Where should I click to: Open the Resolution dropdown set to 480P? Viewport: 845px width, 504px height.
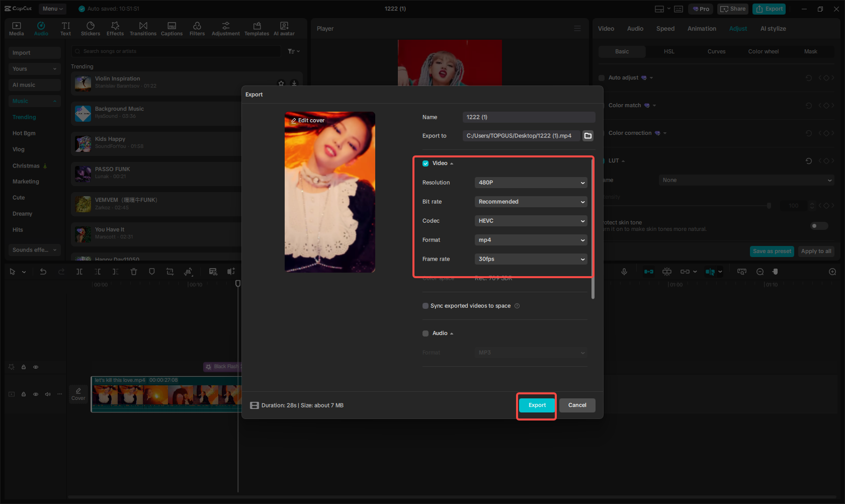coord(531,182)
